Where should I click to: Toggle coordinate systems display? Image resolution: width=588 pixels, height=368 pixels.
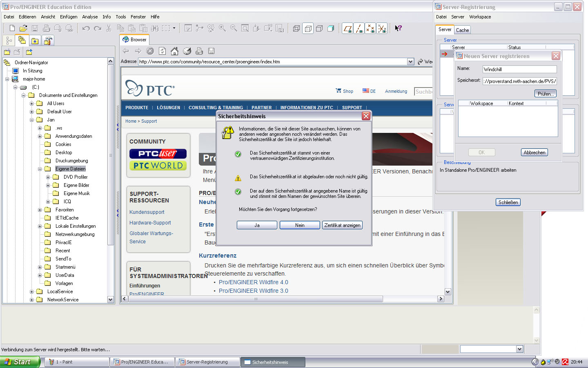point(382,28)
